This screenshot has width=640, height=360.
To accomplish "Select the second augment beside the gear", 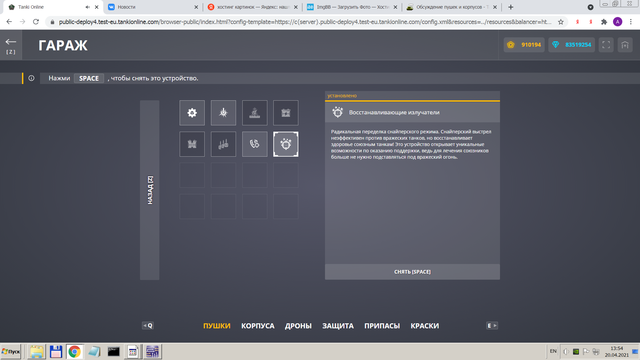I will click(223, 113).
